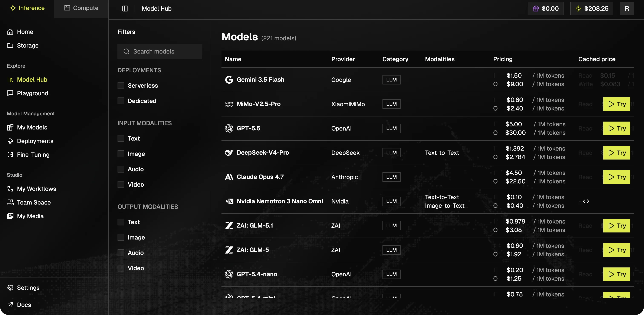Viewport: 644px width, 315px height.
Task: Click LLM badge in GPT-5.5 row
Action: tap(391, 128)
